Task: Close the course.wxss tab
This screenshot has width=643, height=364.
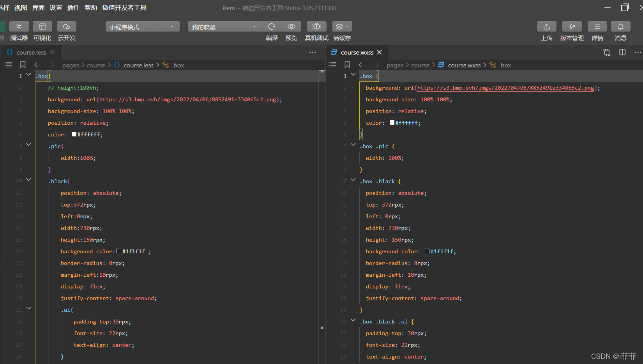Action: point(380,52)
